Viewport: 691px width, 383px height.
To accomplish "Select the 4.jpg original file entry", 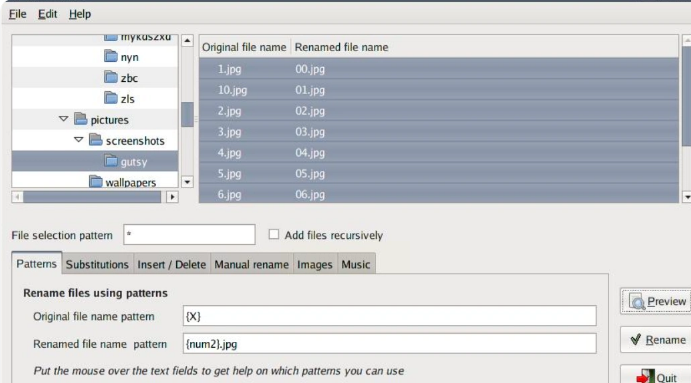I will [229, 152].
